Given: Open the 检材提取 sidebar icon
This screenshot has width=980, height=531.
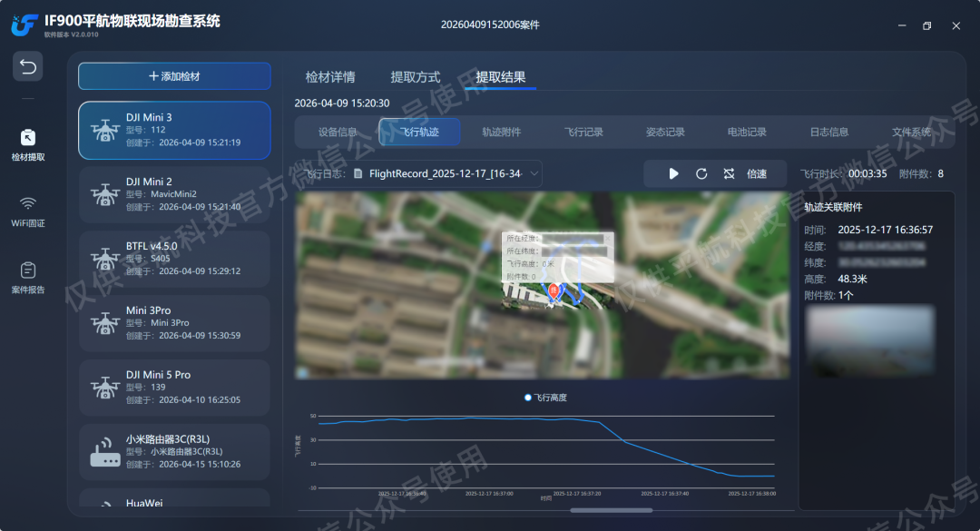Looking at the screenshot, I should tap(27, 145).
